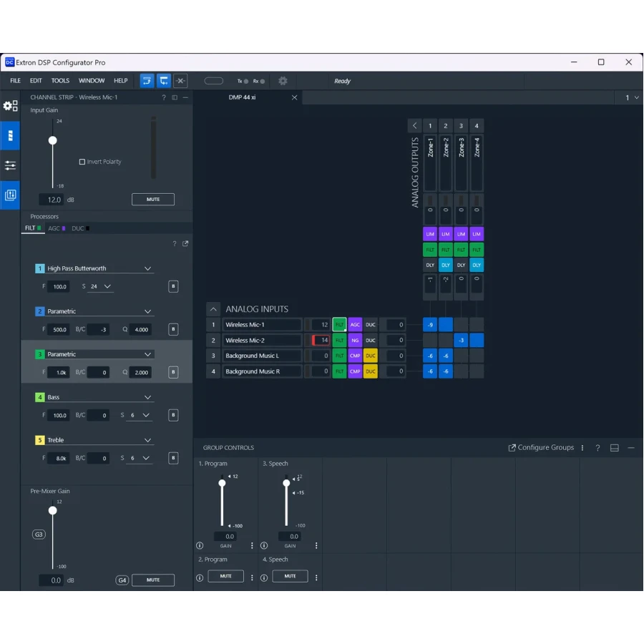This screenshot has width=644, height=644.
Task: Select Zone-2 DLY output block
Action: 446,265
